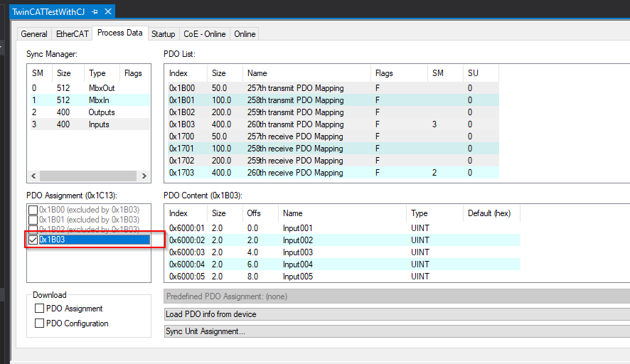This screenshot has width=630, height=364.
Task: Uncheck the 0x1B03 PDO assignment checkbox
Action: [33, 240]
